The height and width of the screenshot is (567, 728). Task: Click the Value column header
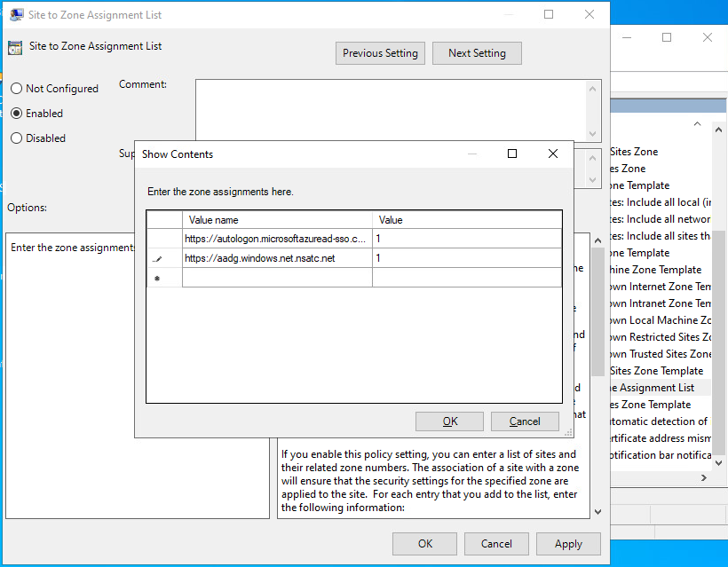466,220
